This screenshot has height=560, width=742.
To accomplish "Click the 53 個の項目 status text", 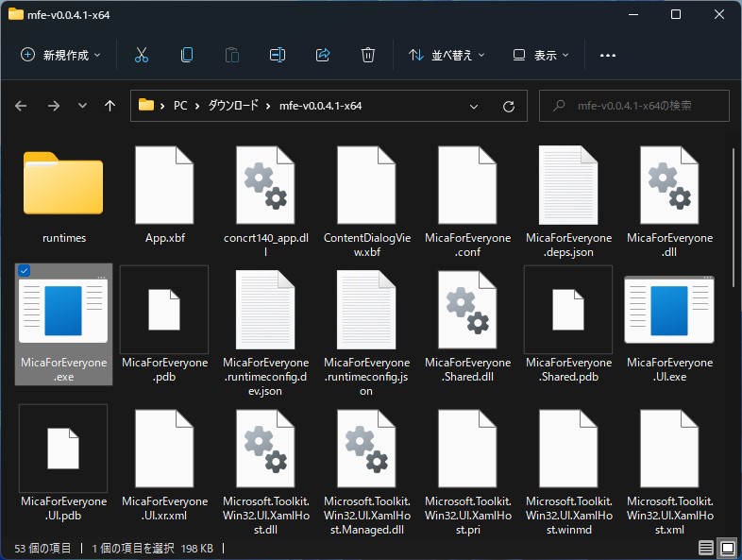I will (42, 548).
